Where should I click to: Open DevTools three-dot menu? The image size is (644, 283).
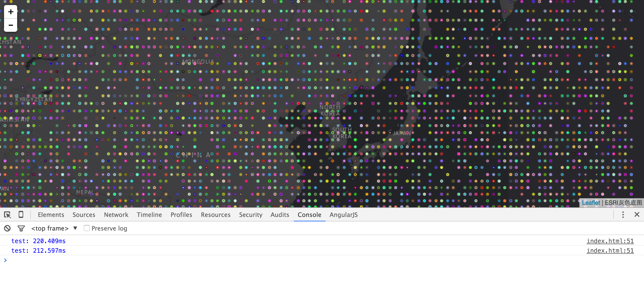point(623,215)
